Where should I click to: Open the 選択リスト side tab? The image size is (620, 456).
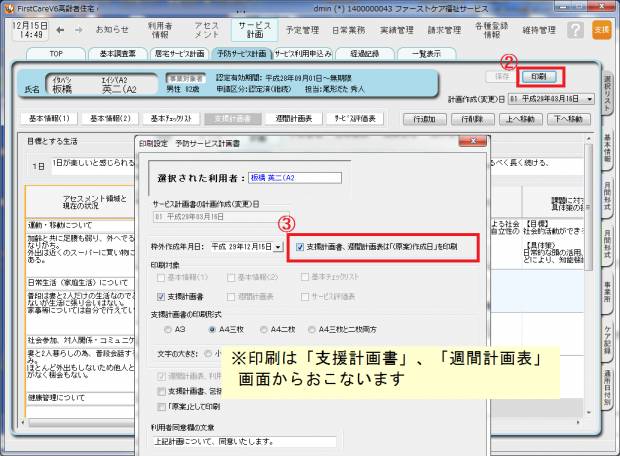coord(607,94)
